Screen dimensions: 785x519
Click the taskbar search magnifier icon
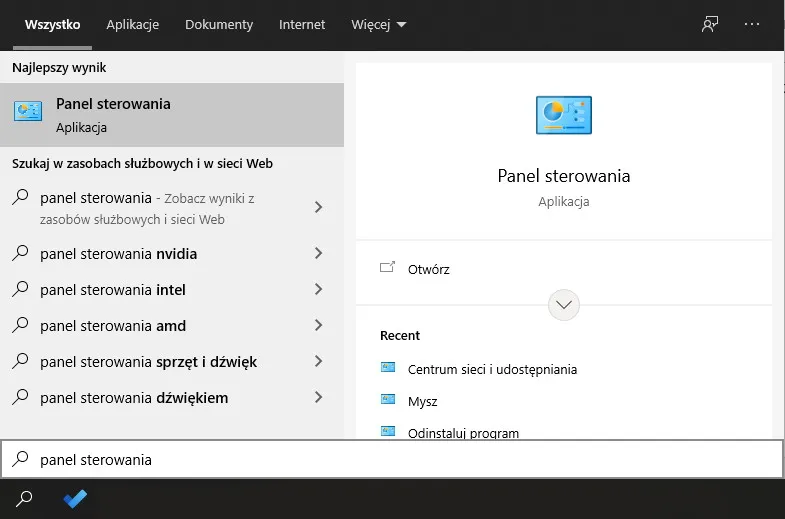click(25, 498)
